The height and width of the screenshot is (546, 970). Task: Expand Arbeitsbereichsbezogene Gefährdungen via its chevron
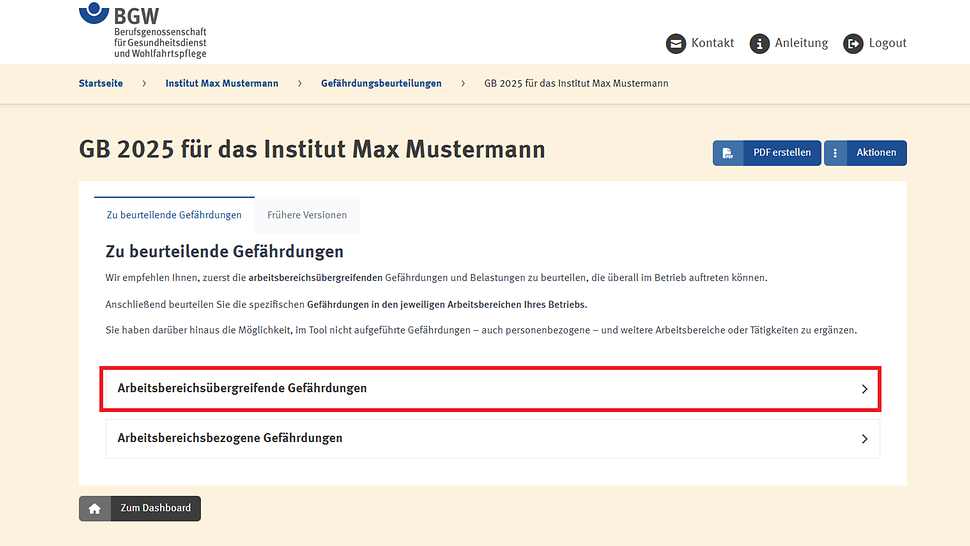point(864,439)
